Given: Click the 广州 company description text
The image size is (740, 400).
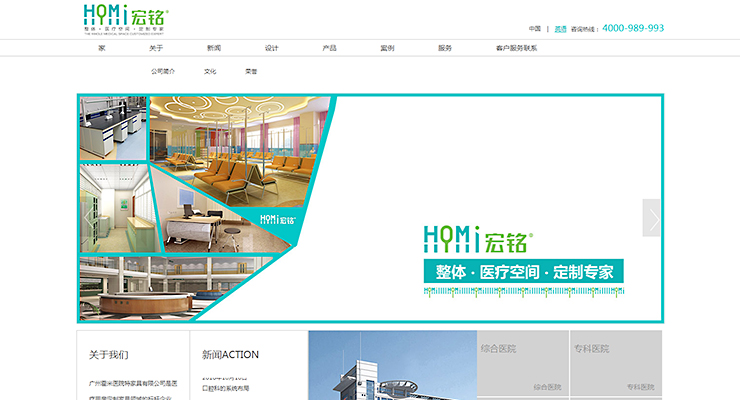Looking at the screenshot, I should 133,390.
